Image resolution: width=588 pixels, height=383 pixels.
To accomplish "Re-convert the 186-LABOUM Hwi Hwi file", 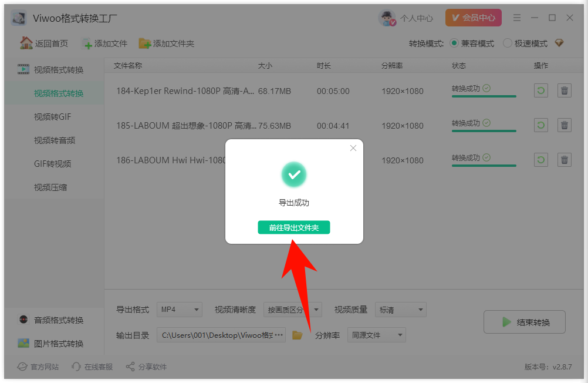I will click(x=540, y=160).
